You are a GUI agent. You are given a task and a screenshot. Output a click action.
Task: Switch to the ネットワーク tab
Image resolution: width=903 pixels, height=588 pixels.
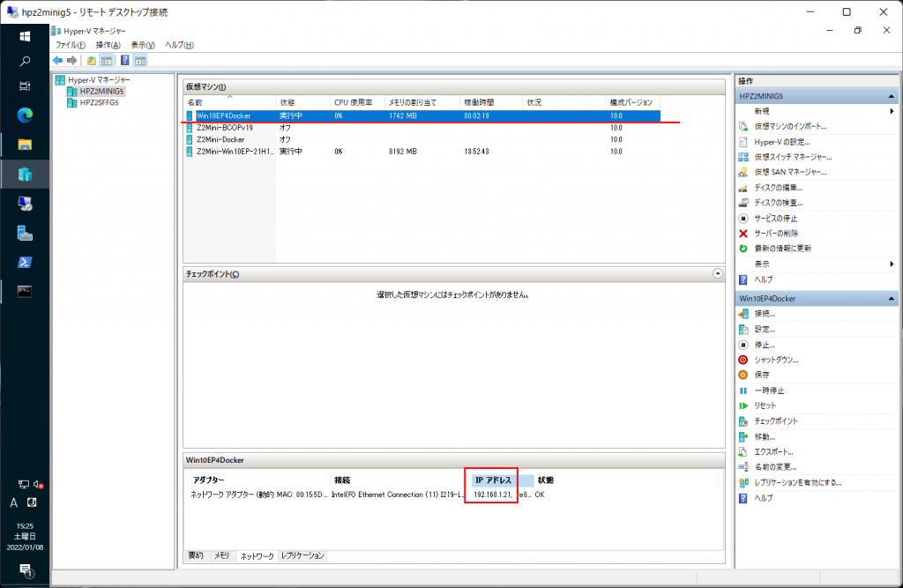(257, 555)
